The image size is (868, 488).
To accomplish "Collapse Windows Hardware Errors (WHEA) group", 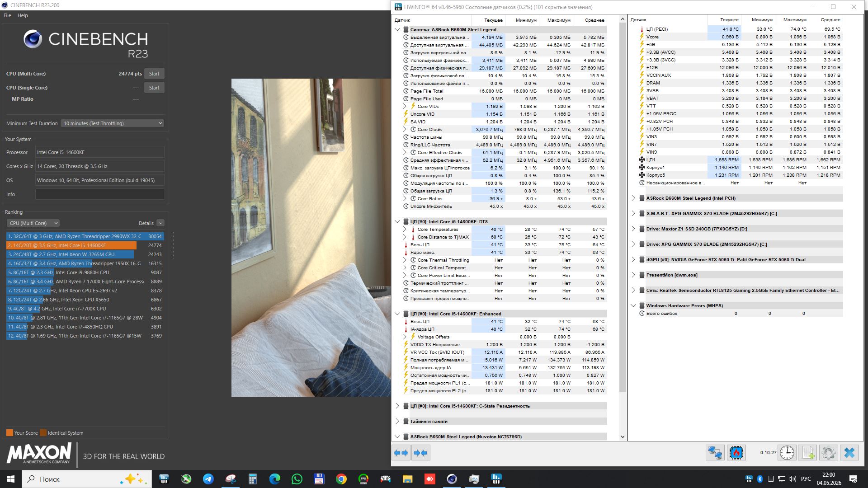I will 633,306.
